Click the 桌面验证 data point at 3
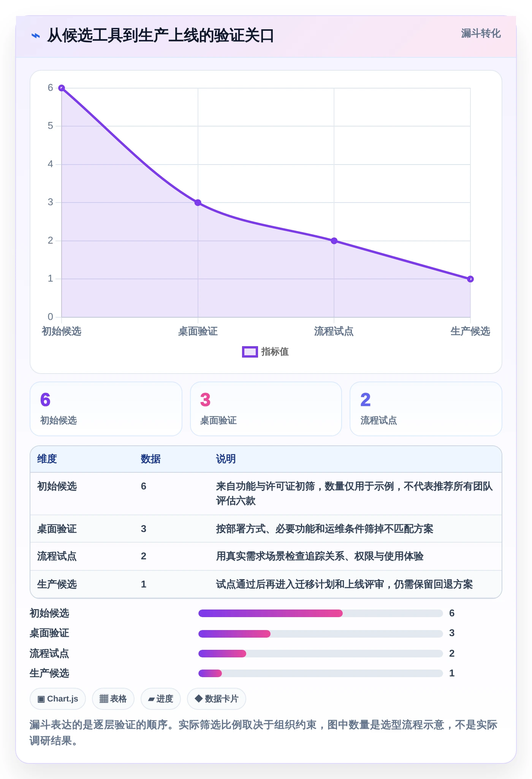Viewport: 532px width, 779px height. (198, 203)
